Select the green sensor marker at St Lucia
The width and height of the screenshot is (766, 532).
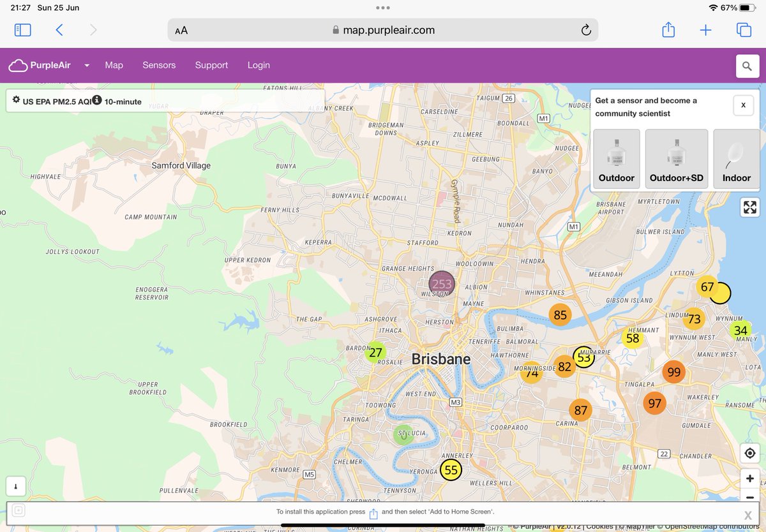click(x=403, y=436)
